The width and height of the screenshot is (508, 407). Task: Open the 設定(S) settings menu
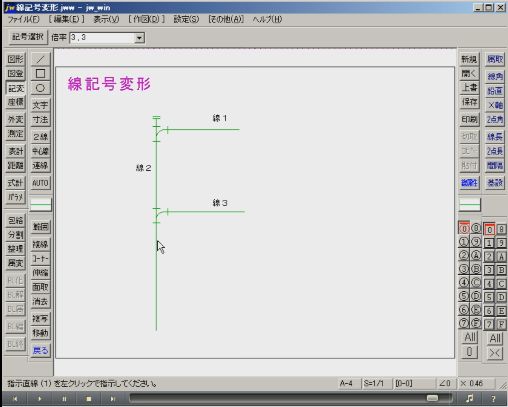[186, 19]
